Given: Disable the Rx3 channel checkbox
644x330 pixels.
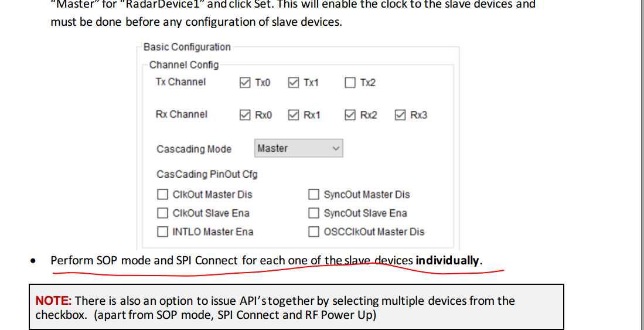Looking at the screenshot, I should [x=400, y=115].
